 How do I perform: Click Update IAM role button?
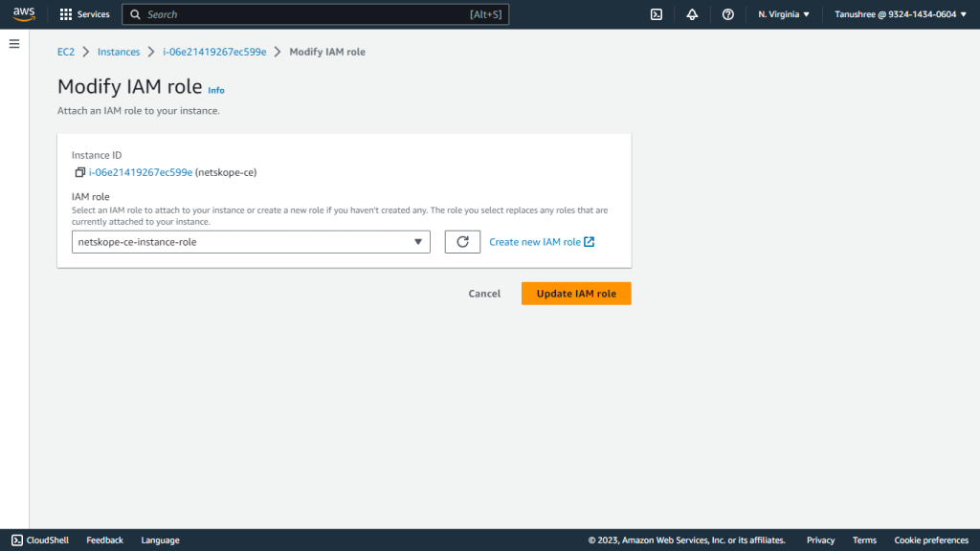(x=576, y=294)
